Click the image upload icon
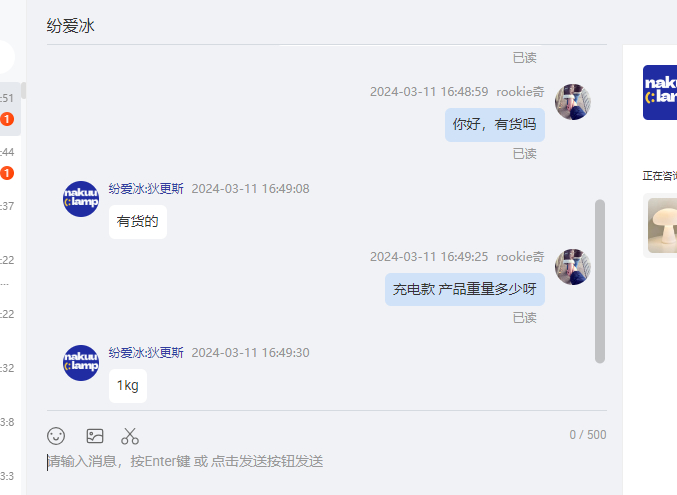Screen dimensions: 677x495 point(95,436)
